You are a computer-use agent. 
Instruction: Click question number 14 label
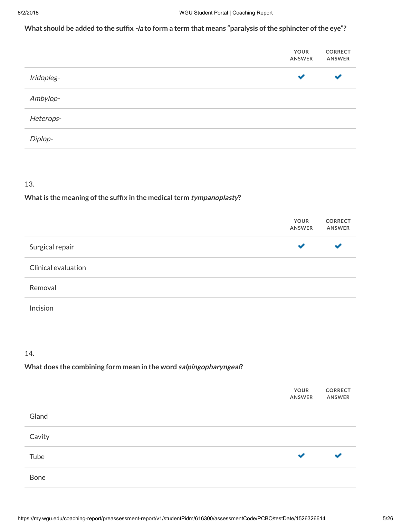pyautogui.click(x=29, y=353)
